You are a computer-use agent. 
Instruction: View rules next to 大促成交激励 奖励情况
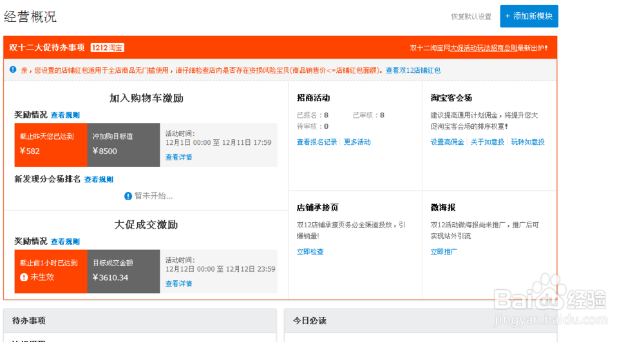(65, 242)
